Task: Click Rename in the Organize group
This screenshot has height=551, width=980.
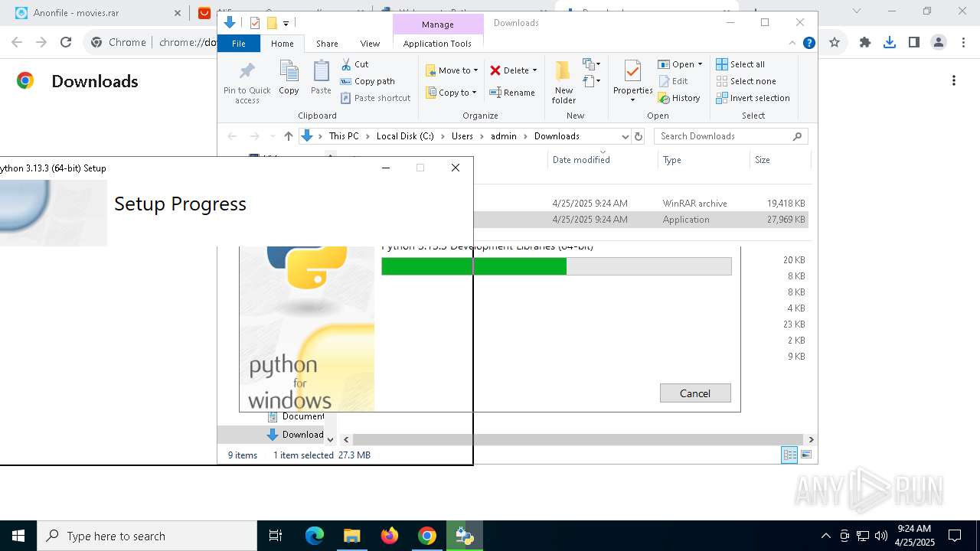Action: [x=512, y=93]
